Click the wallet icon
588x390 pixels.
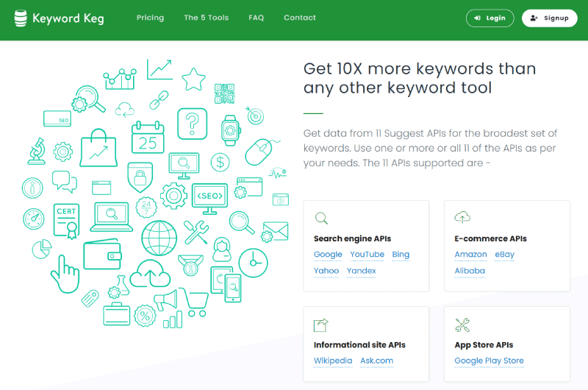coord(102,254)
